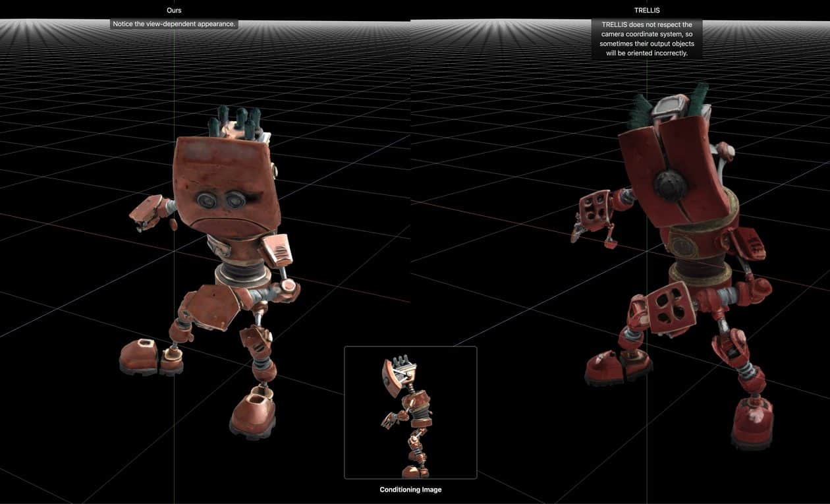Click the "Conditioning Image" caption
Screen dimensions: 830x504
click(410, 490)
